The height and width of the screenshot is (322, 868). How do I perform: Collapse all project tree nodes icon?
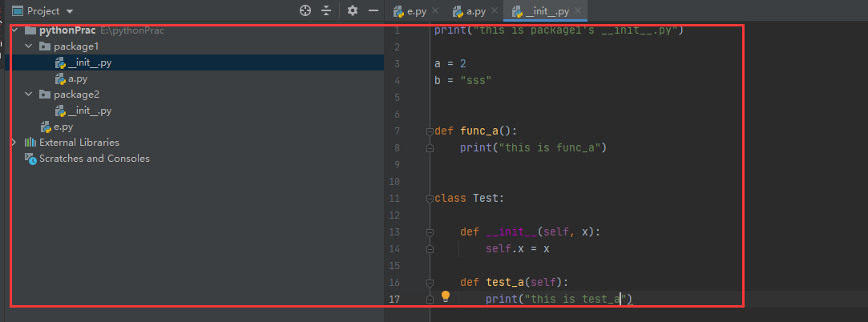click(326, 10)
